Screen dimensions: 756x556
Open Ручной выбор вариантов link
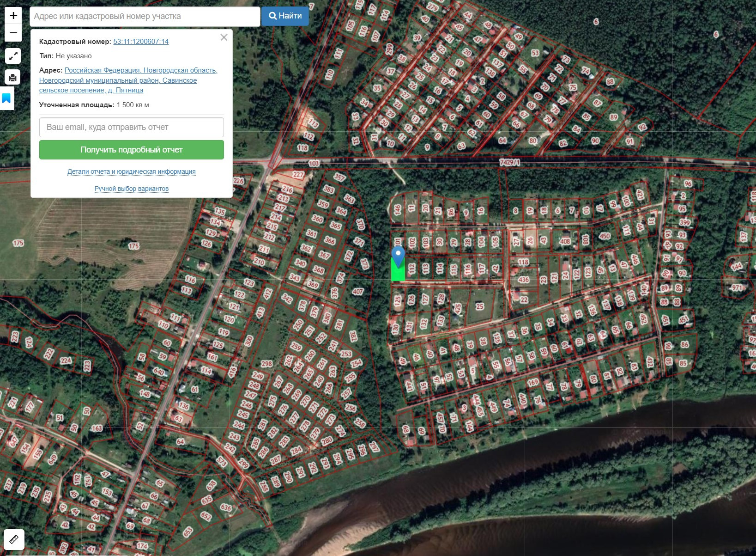point(132,189)
